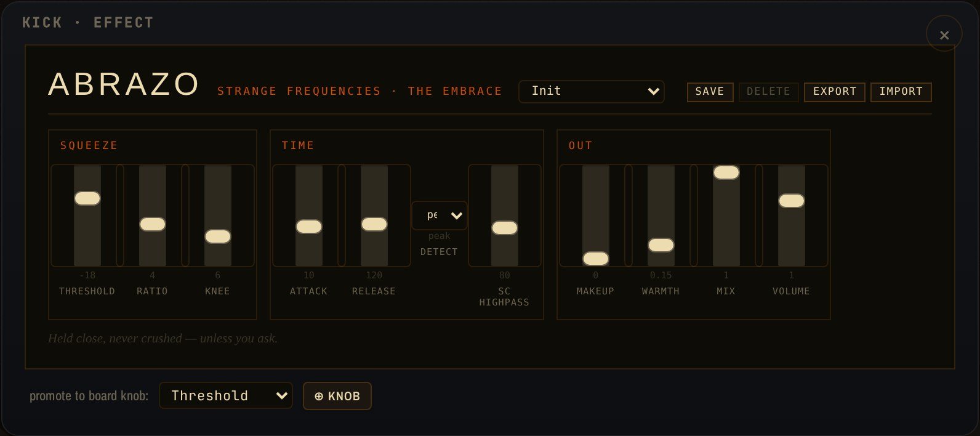Click 'STRANGE FREQUENCIES · THE EMBRACE' subtitle
The height and width of the screenshot is (436, 980).
tap(359, 91)
